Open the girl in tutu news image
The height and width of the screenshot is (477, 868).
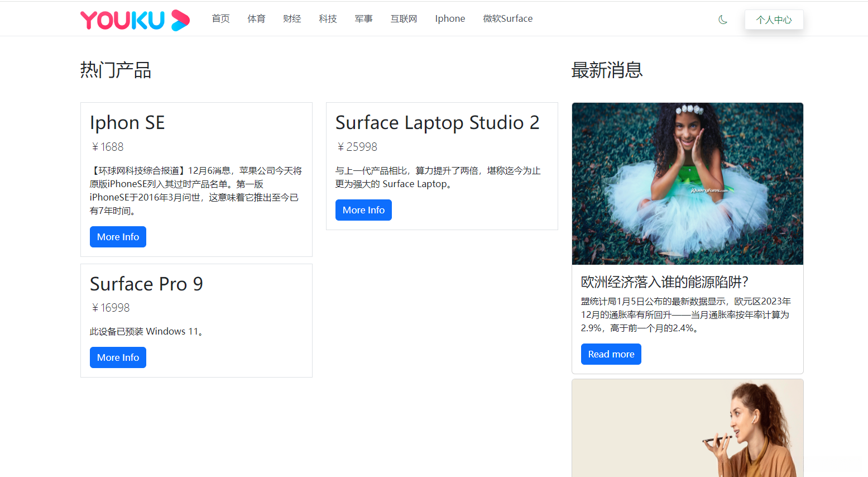(688, 184)
